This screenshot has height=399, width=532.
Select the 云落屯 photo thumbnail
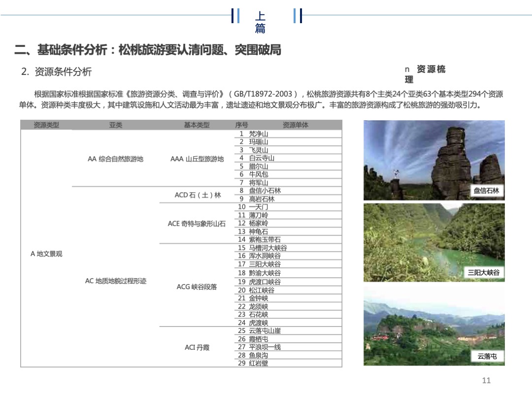click(433, 325)
